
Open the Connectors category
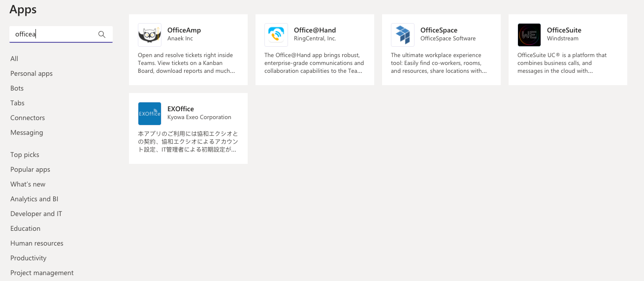click(28, 118)
